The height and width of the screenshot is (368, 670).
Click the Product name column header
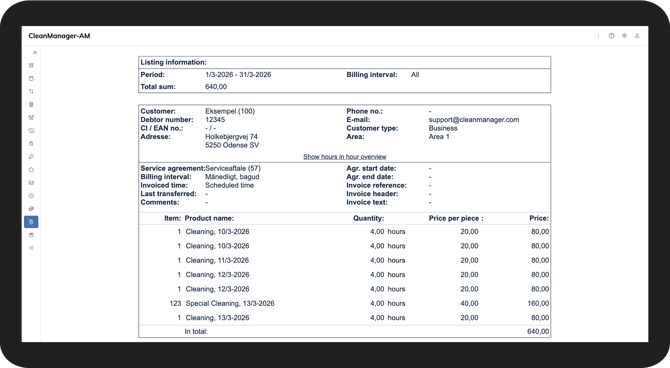pyautogui.click(x=209, y=218)
